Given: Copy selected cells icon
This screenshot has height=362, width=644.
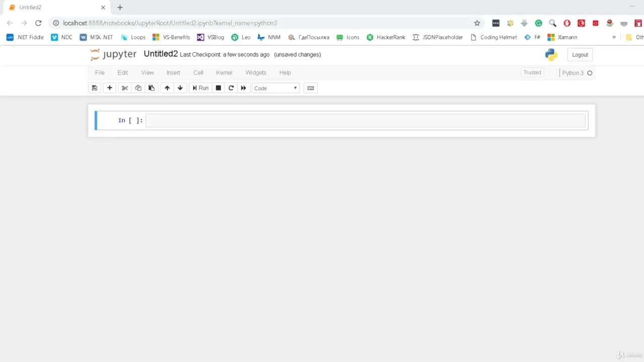Looking at the screenshot, I should tap(138, 88).
